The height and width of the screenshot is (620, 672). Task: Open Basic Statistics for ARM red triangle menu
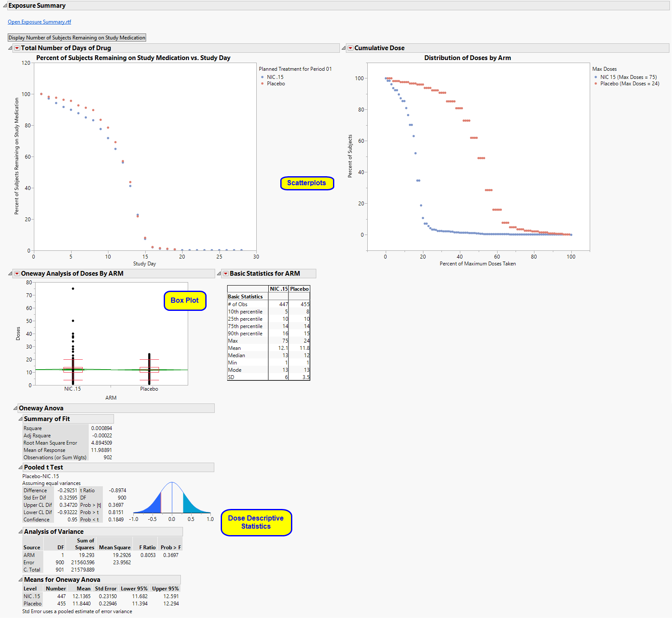(225, 274)
